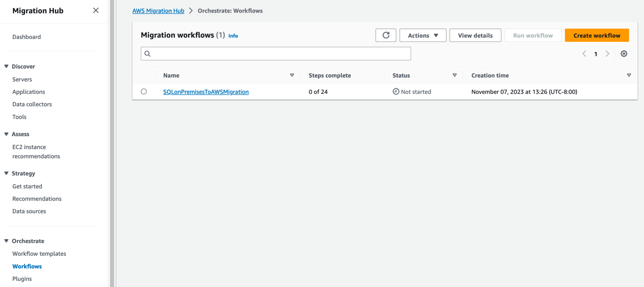Click page number 1

(x=596, y=54)
